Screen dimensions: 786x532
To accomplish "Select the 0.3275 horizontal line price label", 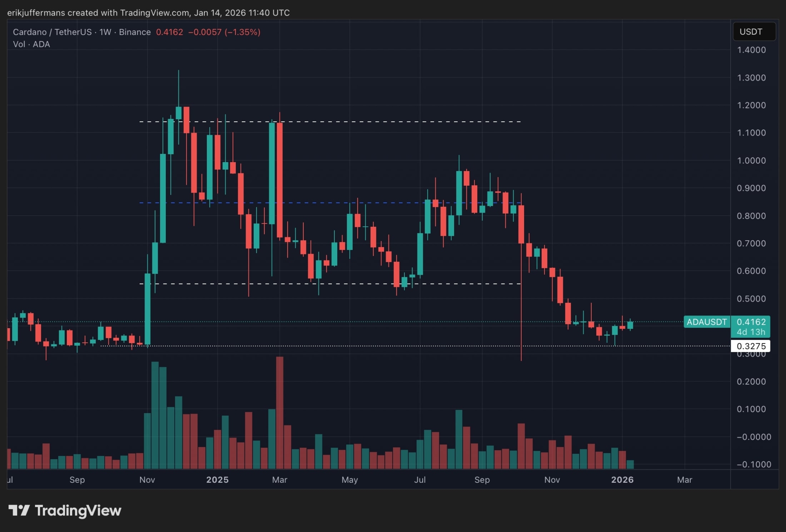I will pyautogui.click(x=751, y=346).
